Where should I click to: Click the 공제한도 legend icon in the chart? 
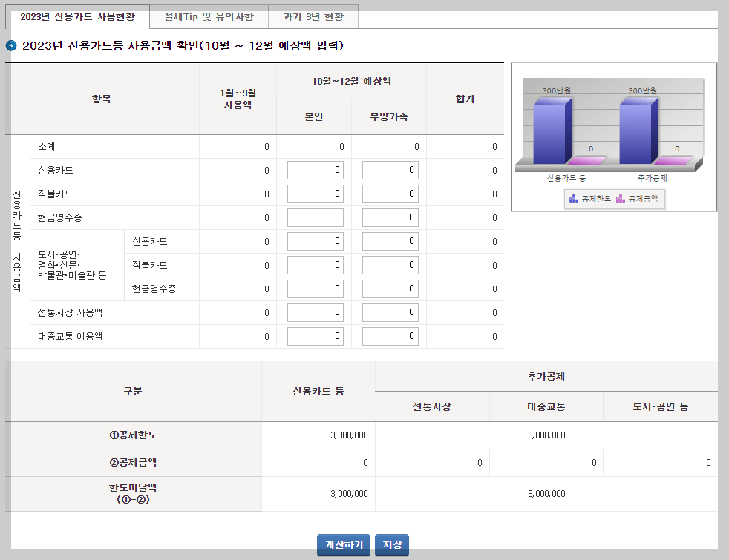click(573, 199)
